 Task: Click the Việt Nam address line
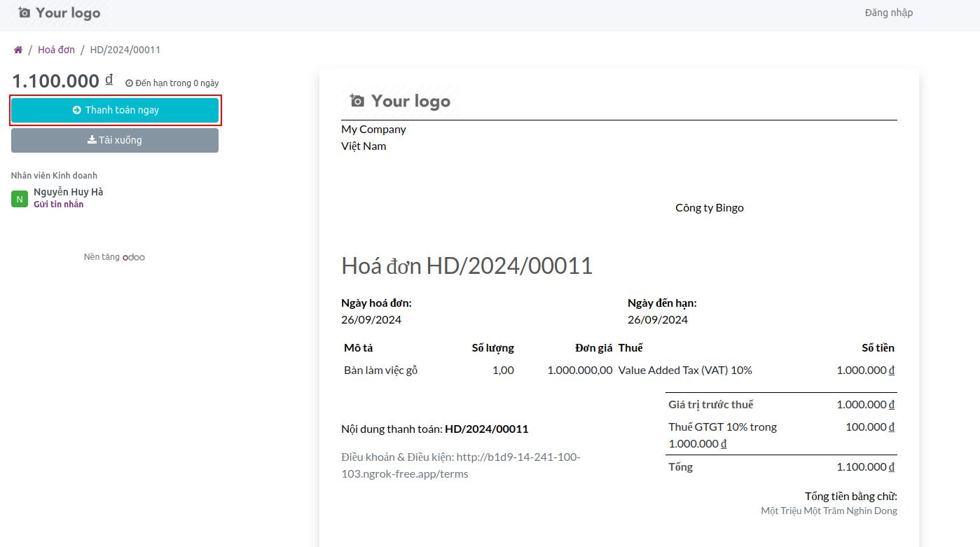[x=364, y=146]
